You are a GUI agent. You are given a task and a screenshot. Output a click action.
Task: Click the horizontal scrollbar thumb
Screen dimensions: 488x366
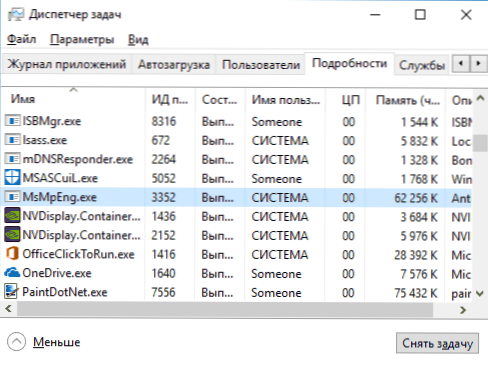pyautogui.click(x=225, y=310)
